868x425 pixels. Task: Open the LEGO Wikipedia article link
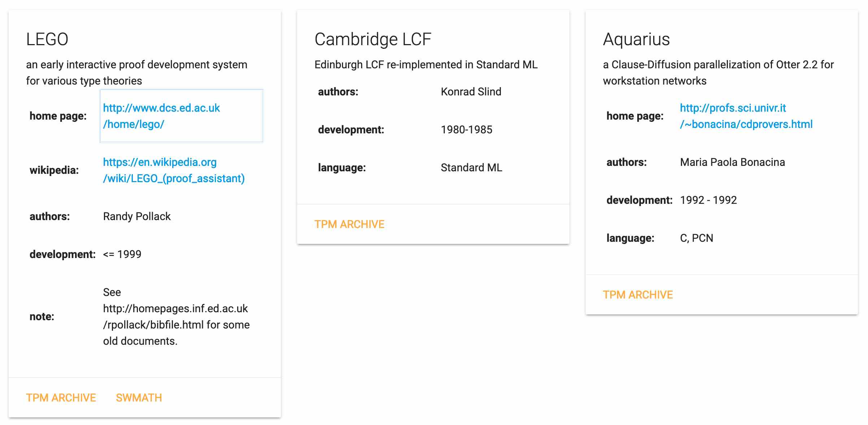point(174,170)
